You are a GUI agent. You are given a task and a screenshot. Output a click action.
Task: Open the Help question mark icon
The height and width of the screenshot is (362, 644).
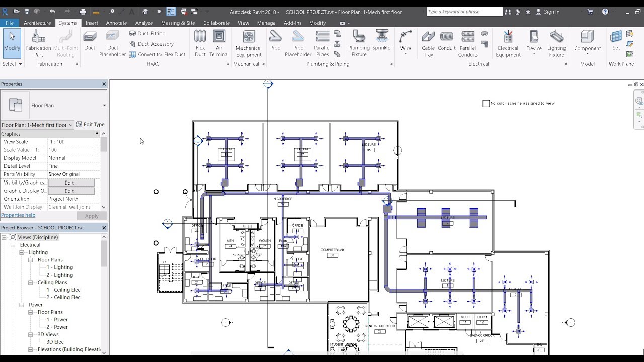pos(605,12)
